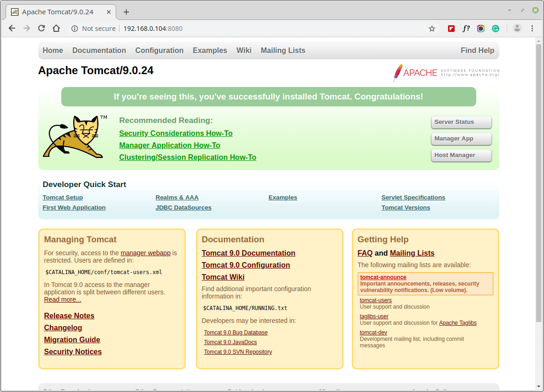Follow the tomcat-announce mailing list link
The image size is (544, 392).
point(383,277)
